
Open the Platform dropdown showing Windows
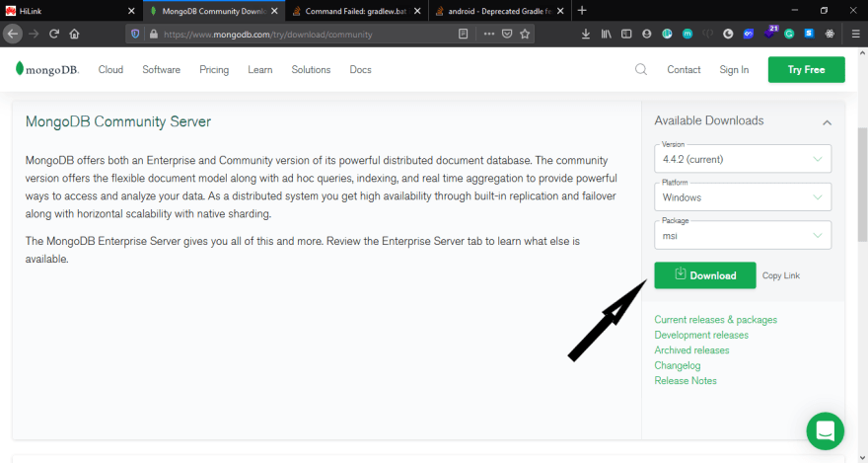743,197
